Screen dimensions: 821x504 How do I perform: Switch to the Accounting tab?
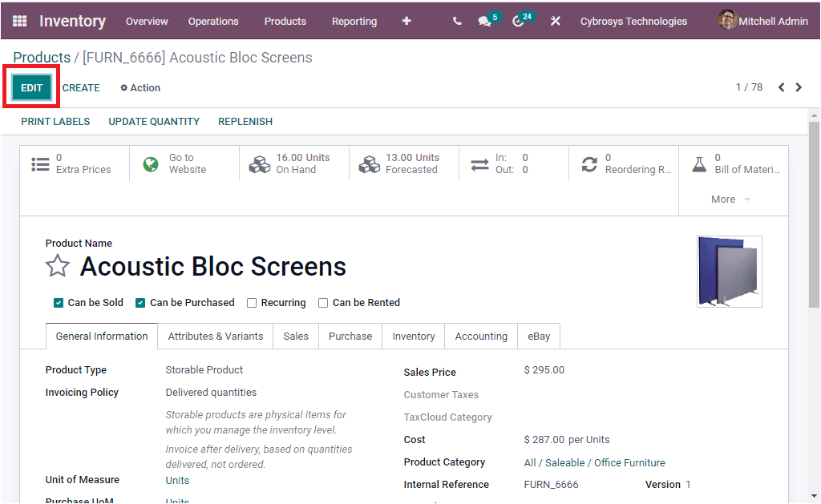point(480,336)
